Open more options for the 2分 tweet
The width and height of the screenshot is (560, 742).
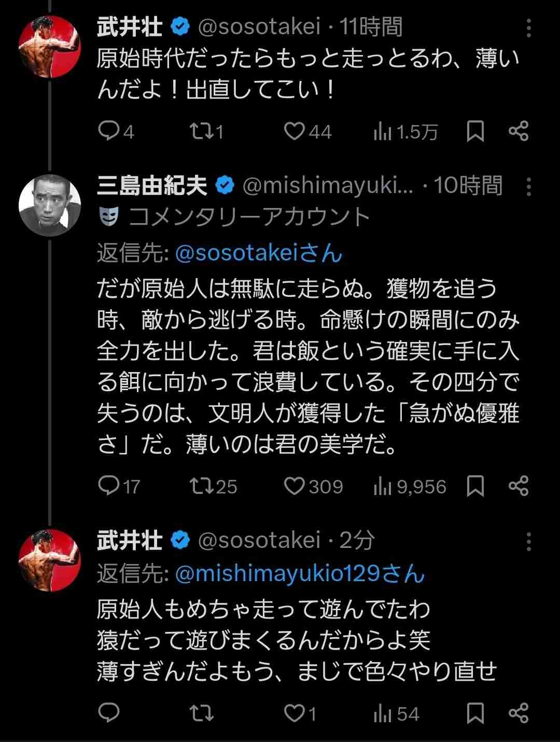click(528, 542)
